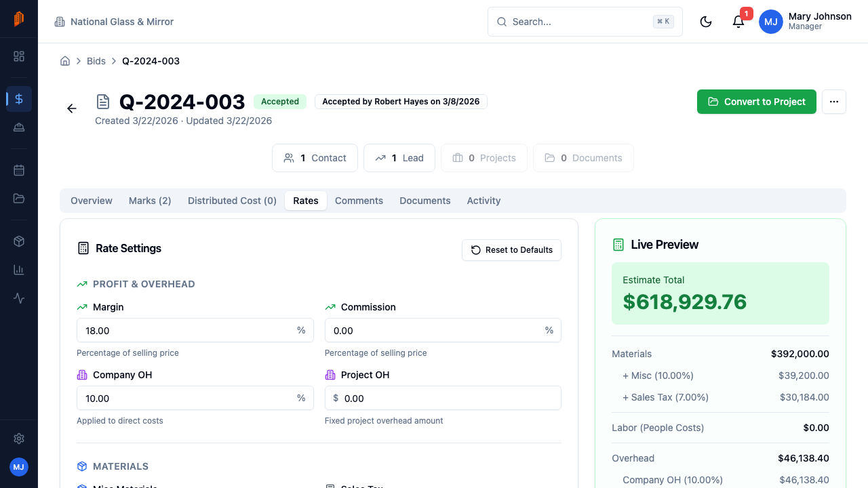Click the Materials $392,000.00 value

tap(800, 354)
